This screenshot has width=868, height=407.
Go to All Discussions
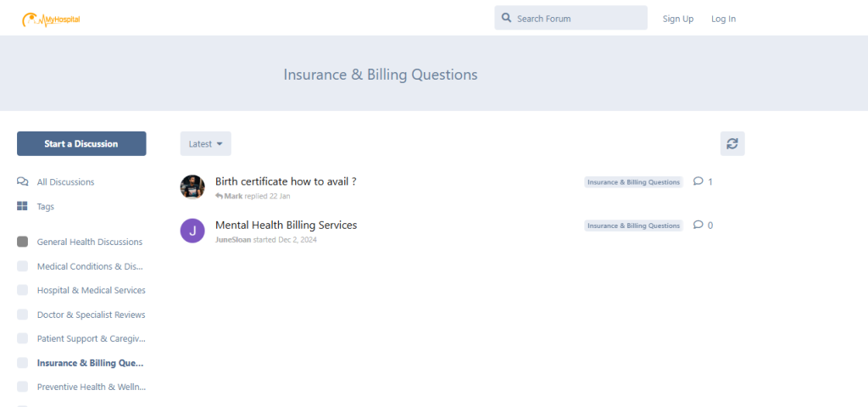(65, 181)
